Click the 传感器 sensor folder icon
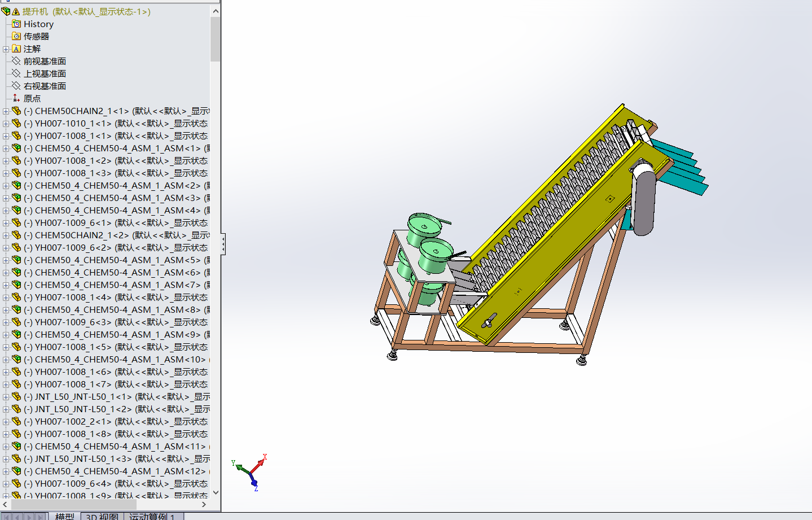Image resolution: width=812 pixels, height=520 pixels. [x=16, y=36]
